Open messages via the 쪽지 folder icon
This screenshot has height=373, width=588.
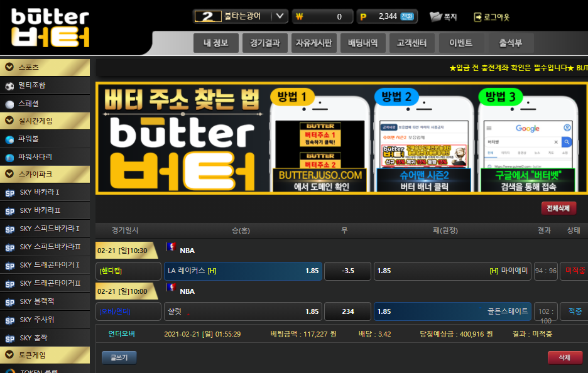[436, 17]
